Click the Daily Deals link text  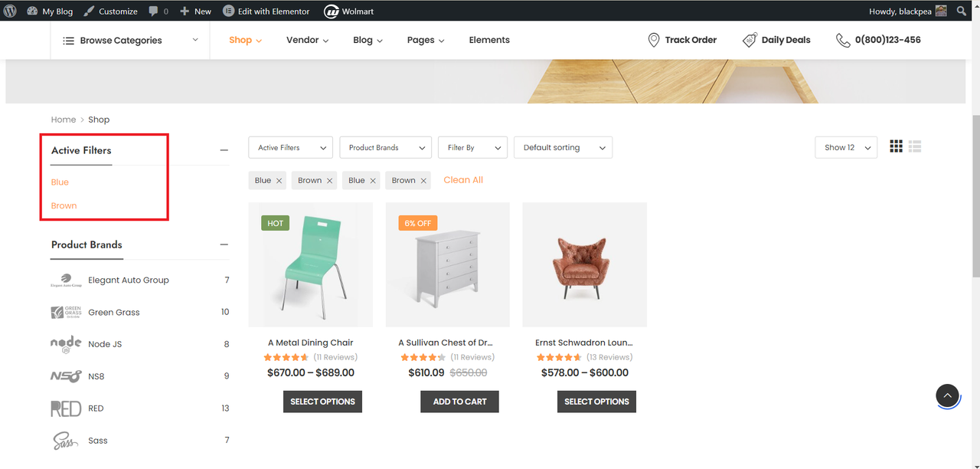click(x=786, y=40)
